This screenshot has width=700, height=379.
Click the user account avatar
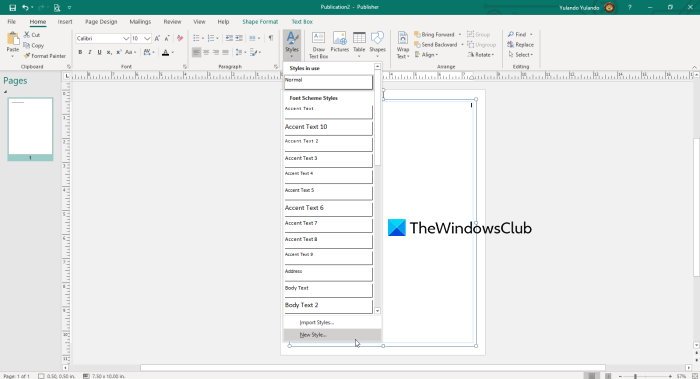tap(609, 7)
